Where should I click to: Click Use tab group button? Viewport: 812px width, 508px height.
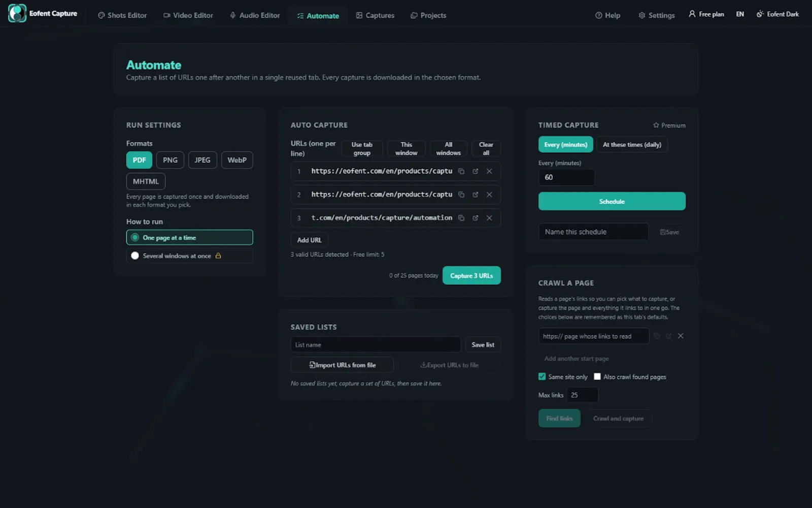tap(362, 149)
